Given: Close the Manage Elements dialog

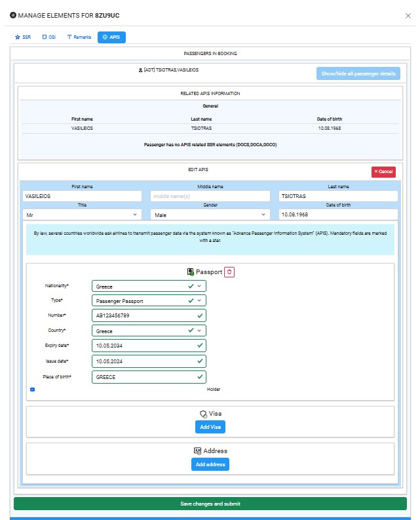Looking at the screenshot, I should pyautogui.click(x=408, y=16).
